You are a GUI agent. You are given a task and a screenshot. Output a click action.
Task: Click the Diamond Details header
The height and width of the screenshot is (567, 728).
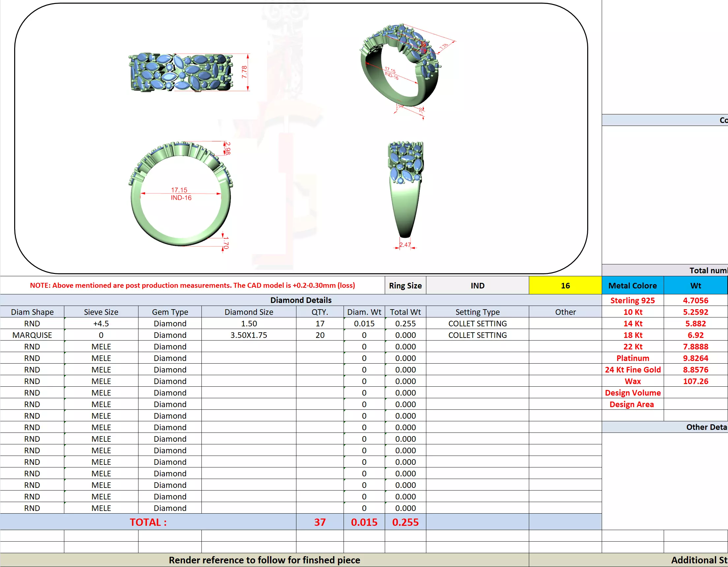pyautogui.click(x=301, y=300)
